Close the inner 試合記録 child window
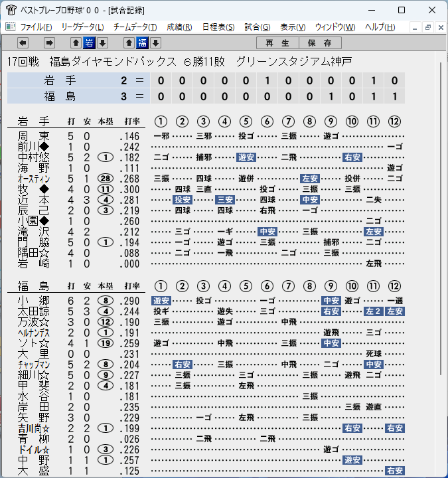This screenshot has height=478, width=448. click(441, 28)
